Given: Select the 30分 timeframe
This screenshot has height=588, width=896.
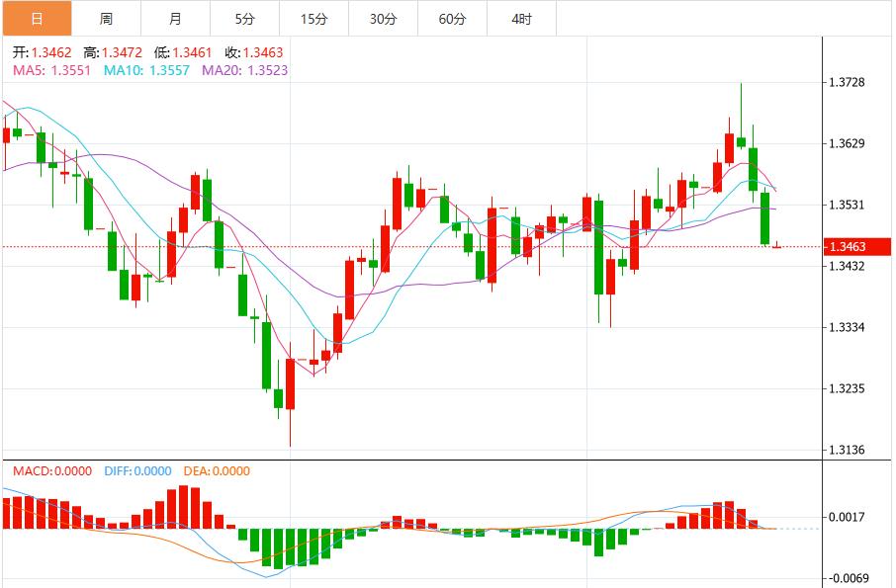Looking at the screenshot, I should coord(386,17).
